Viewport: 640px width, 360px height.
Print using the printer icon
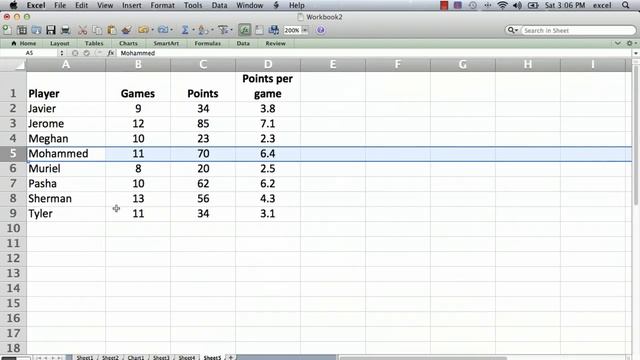coord(65,30)
